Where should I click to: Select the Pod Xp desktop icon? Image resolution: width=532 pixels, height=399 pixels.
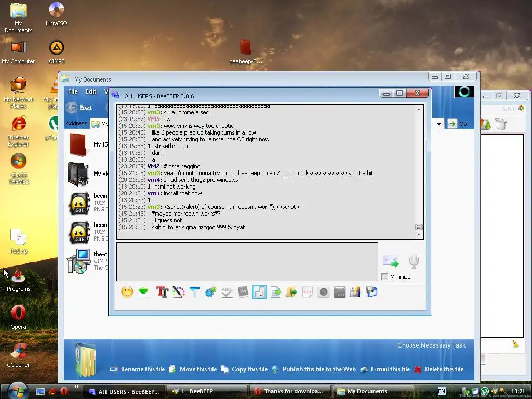(18, 241)
